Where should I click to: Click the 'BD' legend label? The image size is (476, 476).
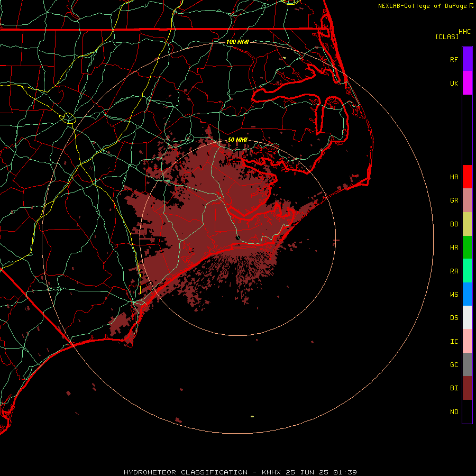pyautogui.click(x=454, y=224)
